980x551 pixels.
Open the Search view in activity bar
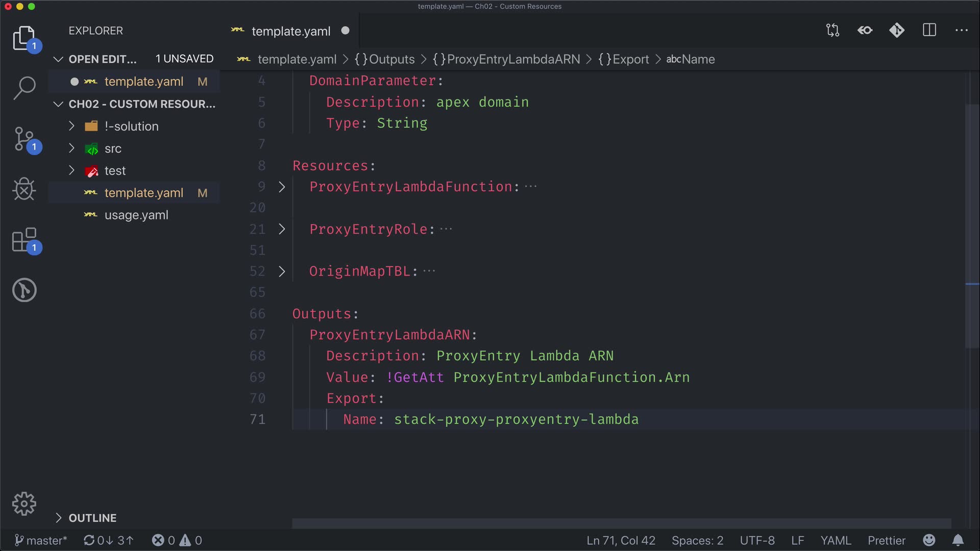coord(24,88)
